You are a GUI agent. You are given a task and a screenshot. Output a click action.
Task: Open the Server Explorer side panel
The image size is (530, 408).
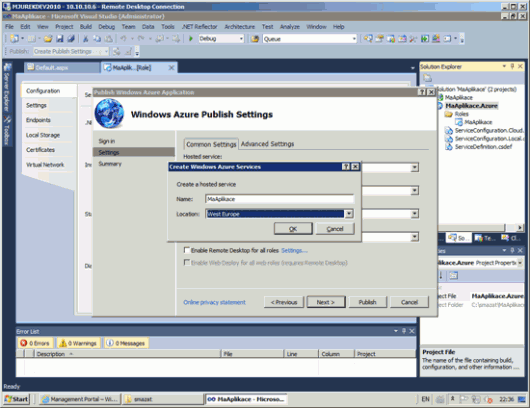[x=7, y=87]
